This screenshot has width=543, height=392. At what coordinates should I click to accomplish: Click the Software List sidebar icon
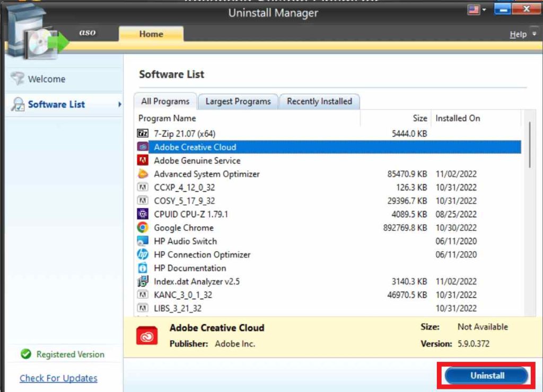pos(17,104)
